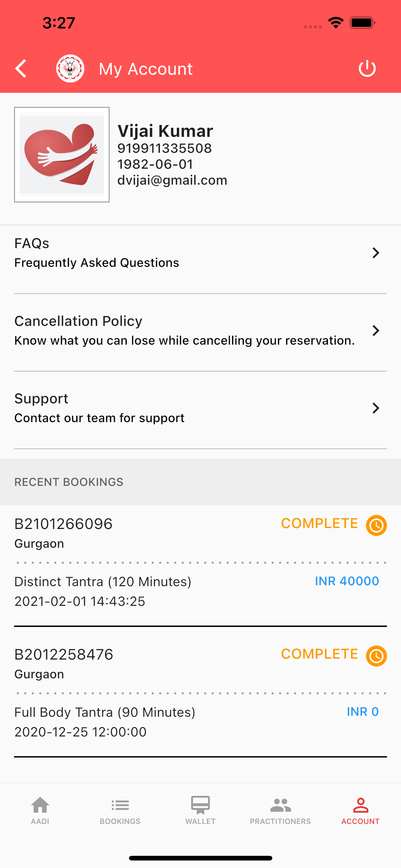
Task: Tap the back arrow icon
Action: click(21, 69)
